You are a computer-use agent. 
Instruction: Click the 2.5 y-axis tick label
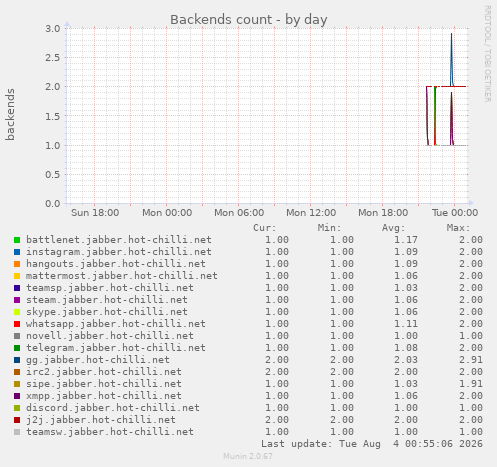[x=53, y=58]
